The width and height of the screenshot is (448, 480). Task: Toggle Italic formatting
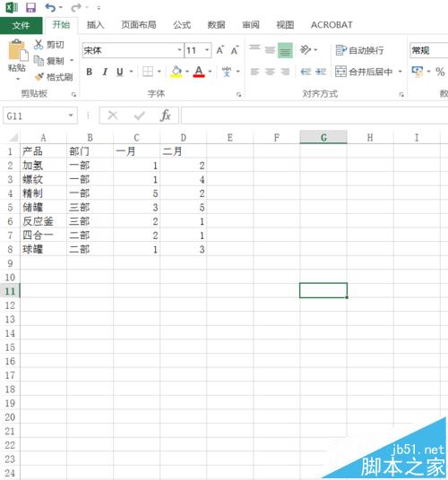[x=105, y=72]
